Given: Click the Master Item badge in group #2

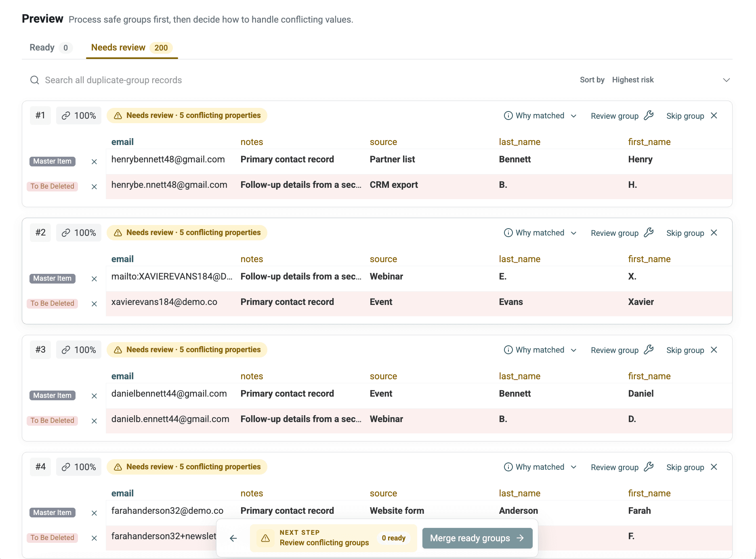Looking at the screenshot, I should 52,278.
